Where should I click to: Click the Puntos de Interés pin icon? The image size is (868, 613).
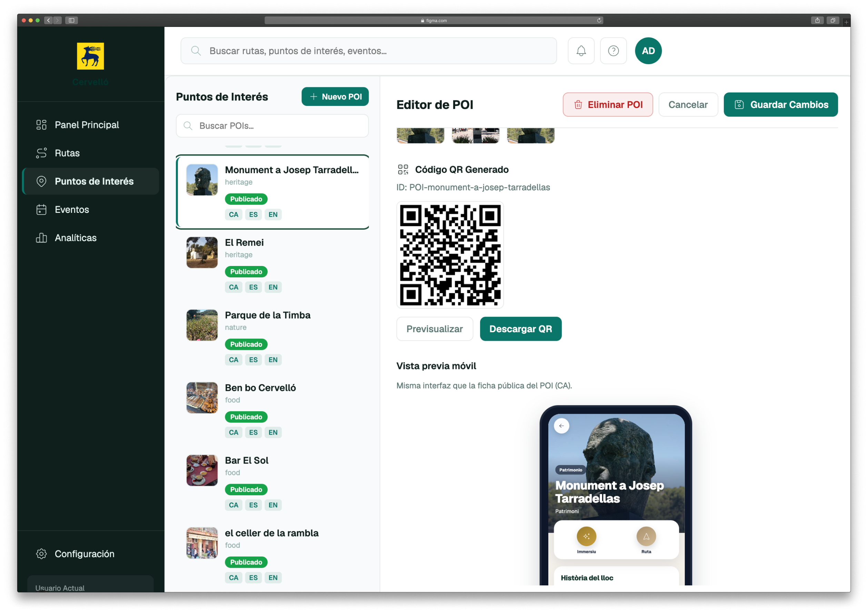[x=41, y=181]
